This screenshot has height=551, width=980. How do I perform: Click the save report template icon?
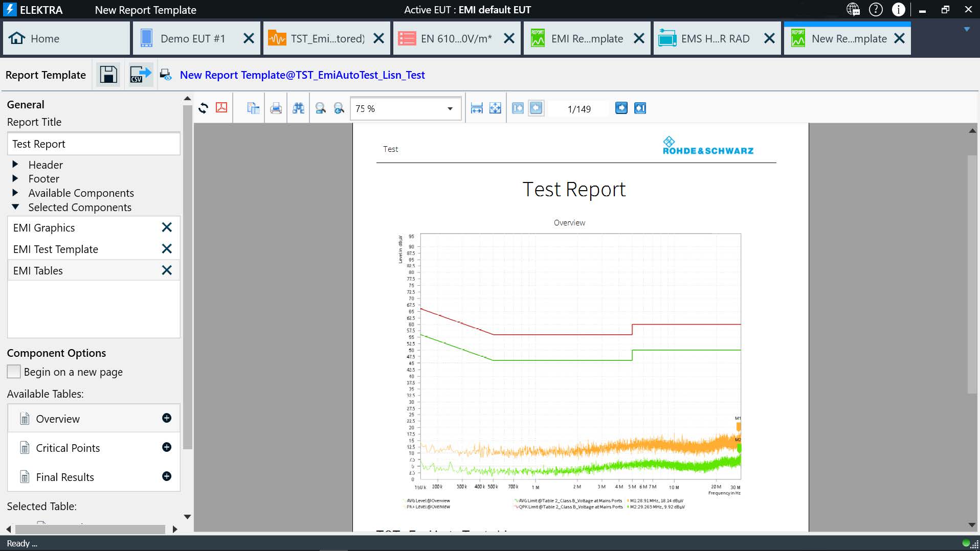(x=108, y=75)
